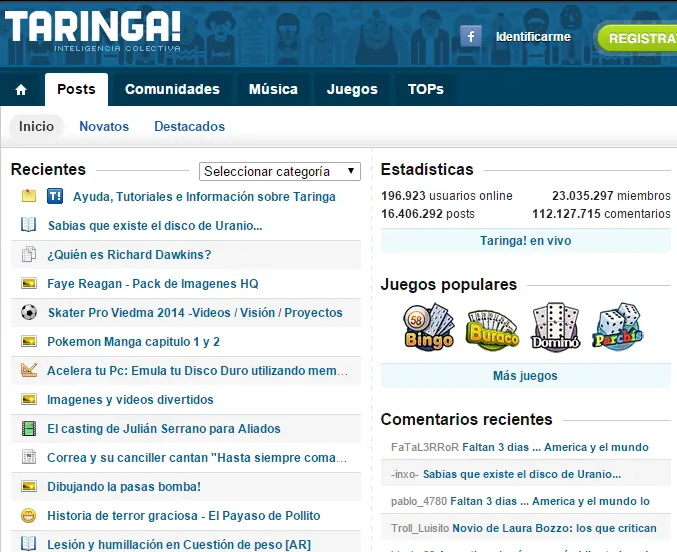The height and width of the screenshot is (552, 677).
Task: Click the ruler icon beside Acelera tu Pc
Action: (29, 370)
